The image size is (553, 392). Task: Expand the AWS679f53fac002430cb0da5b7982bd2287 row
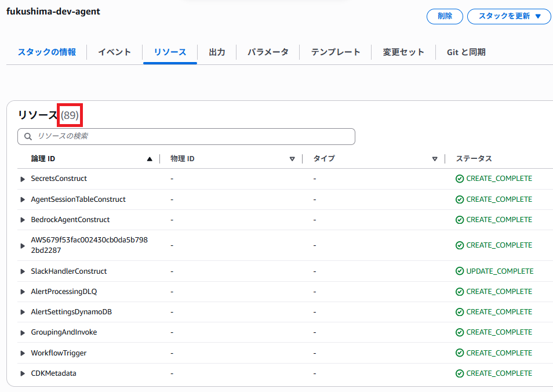(x=23, y=246)
